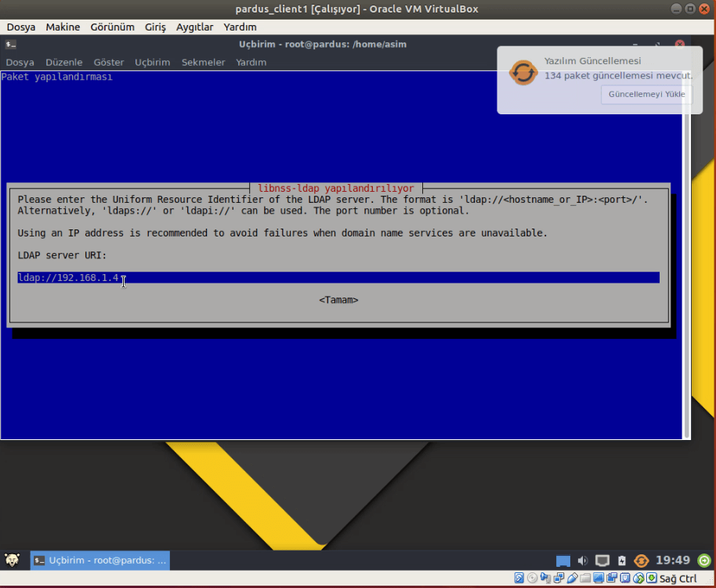Click the terminal title 'Uçbirim - root@pardus: /home/asim'
The width and height of the screenshot is (716, 588).
323,45
